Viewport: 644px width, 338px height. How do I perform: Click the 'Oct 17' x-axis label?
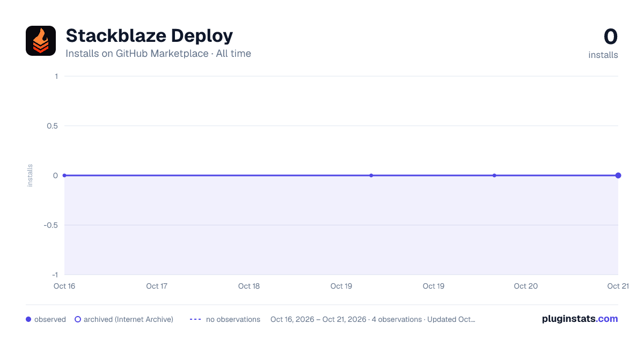[157, 286]
